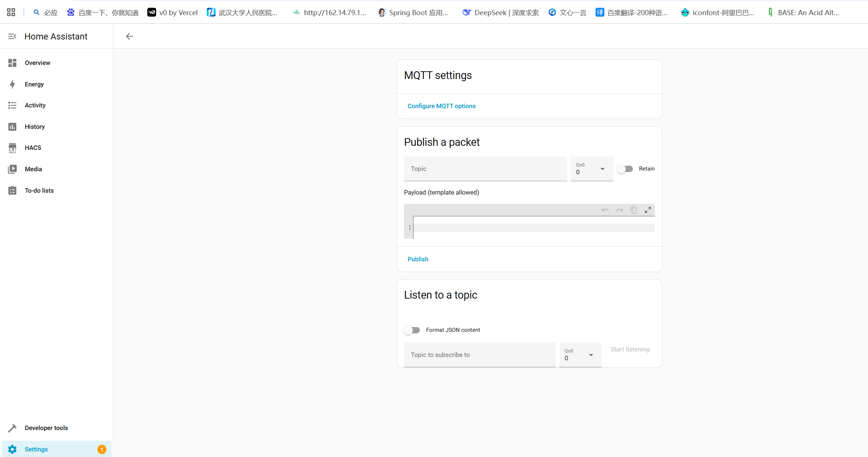
Task: Open HACS from the sidebar
Action: 33,148
